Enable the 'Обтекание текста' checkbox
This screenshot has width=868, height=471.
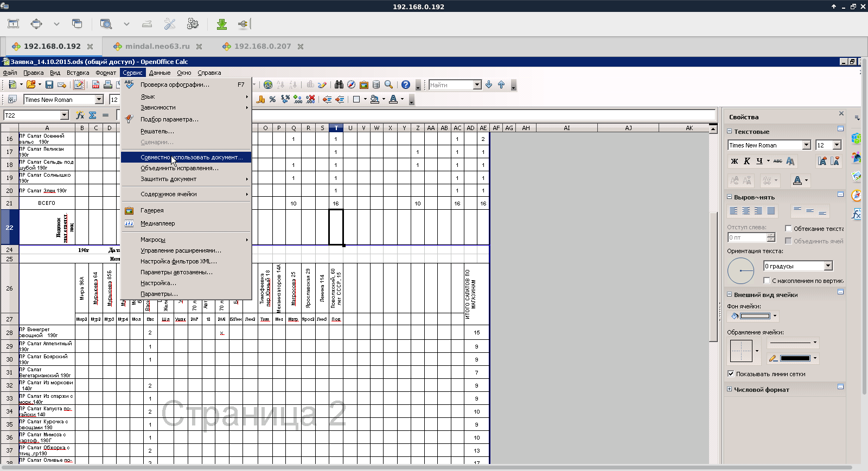click(x=788, y=229)
